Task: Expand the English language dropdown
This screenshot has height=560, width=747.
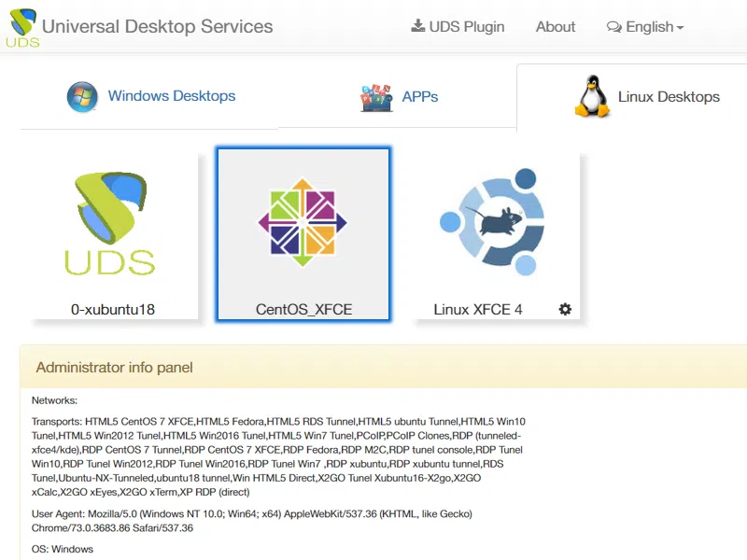Action: [645, 27]
